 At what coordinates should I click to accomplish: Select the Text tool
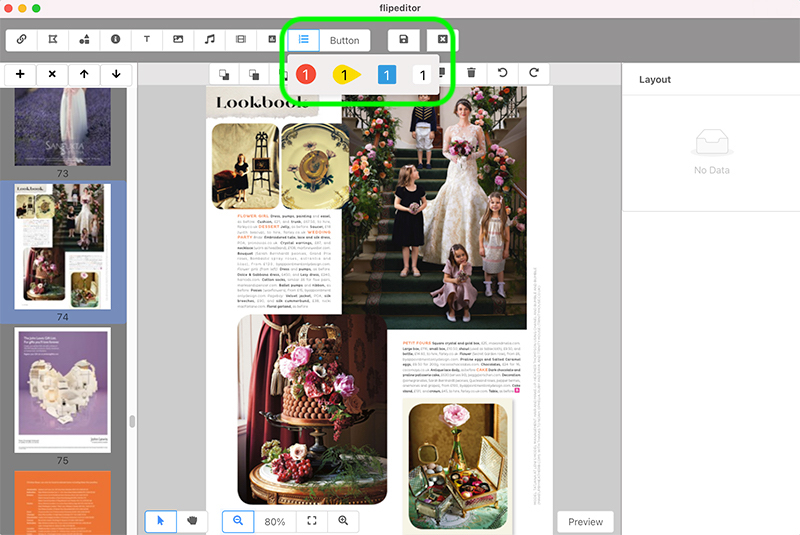point(147,40)
